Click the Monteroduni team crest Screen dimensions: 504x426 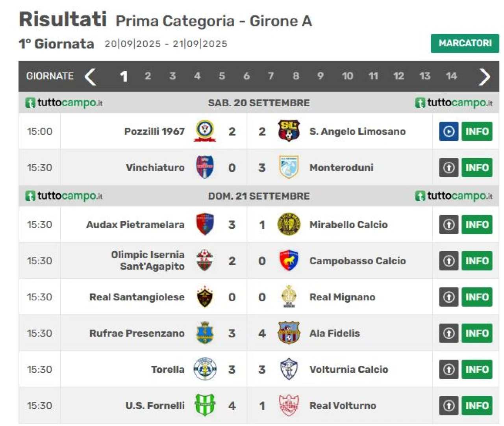pos(289,168)
